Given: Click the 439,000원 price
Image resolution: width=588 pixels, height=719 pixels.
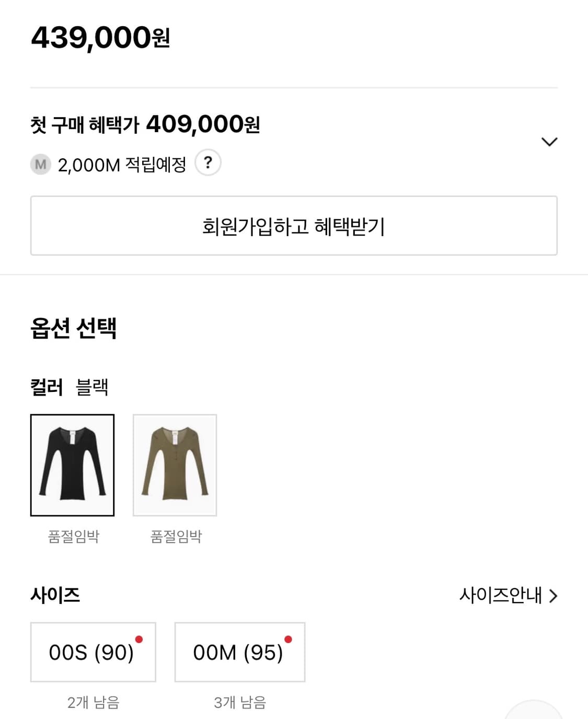Looking at the screenshot, I should [x=100, y=38].
